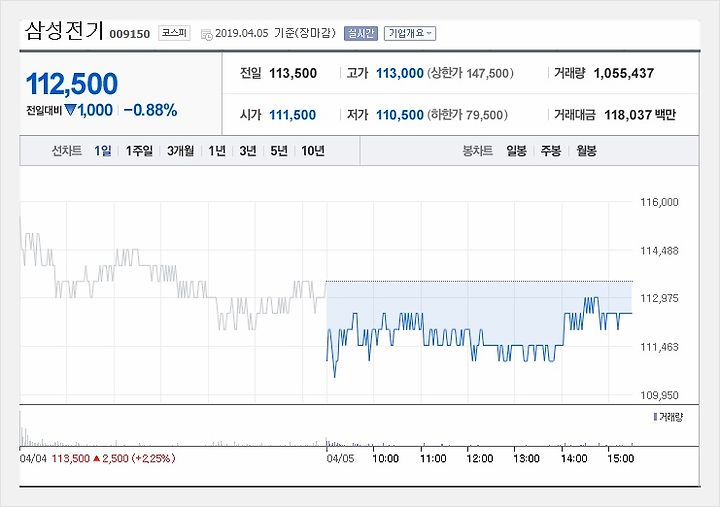Viewport: 720px width, 507px height.
Task: Click the 116,000 y-axis label
Action: pyautogui.click(x=659, y=202)
